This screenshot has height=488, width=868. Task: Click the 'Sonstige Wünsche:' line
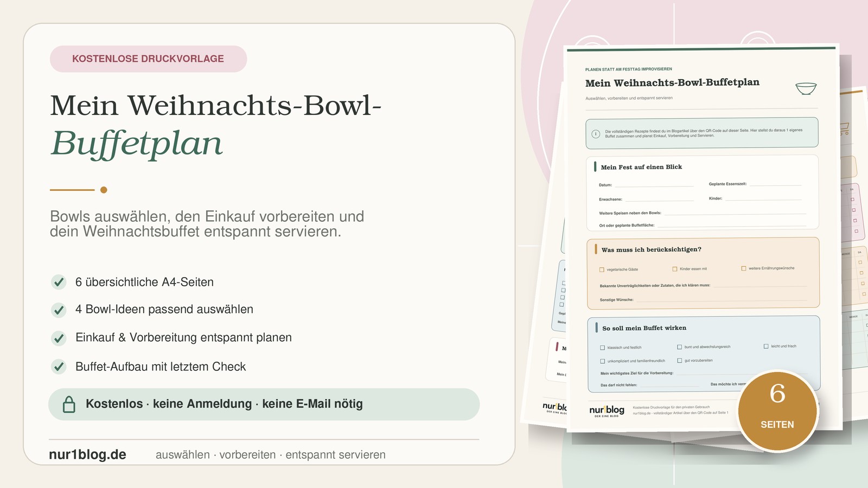[722, 300]
